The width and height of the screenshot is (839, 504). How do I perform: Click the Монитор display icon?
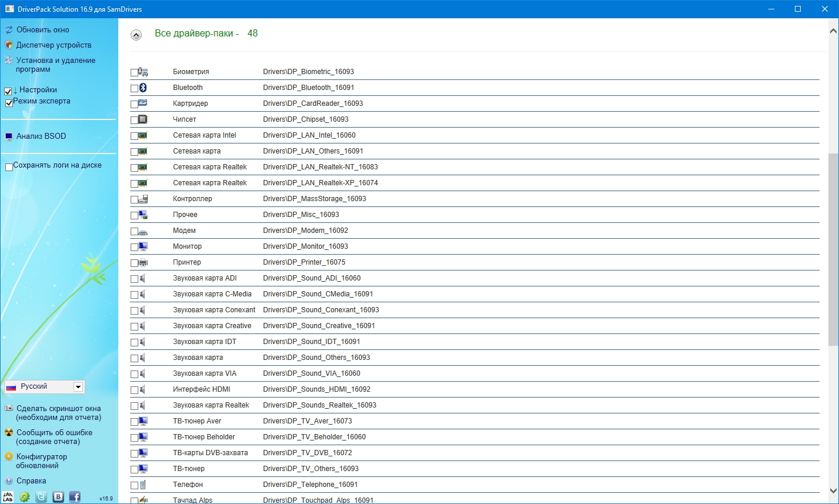[143, 246]
